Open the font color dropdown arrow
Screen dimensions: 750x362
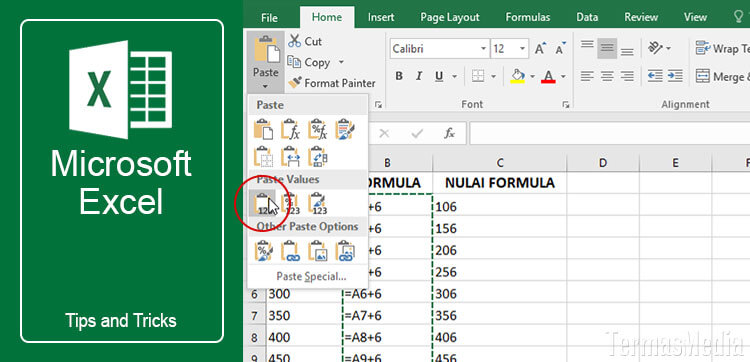[x=563, y=77]
